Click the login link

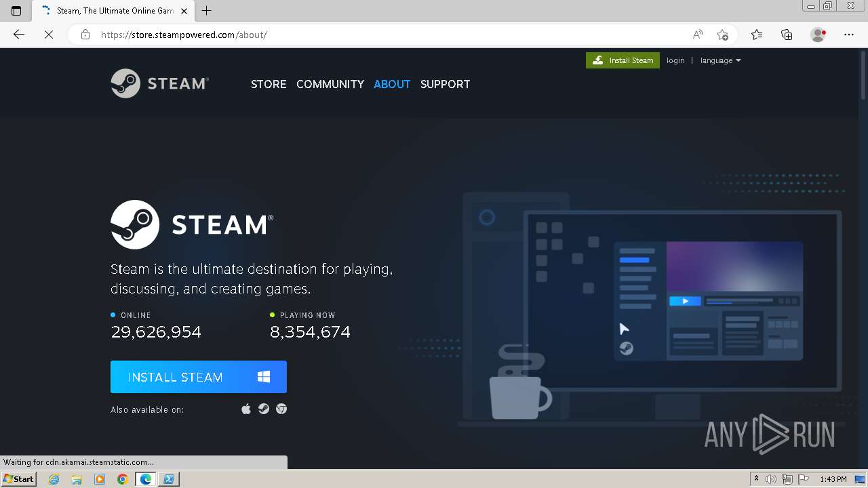click(675, 60)
